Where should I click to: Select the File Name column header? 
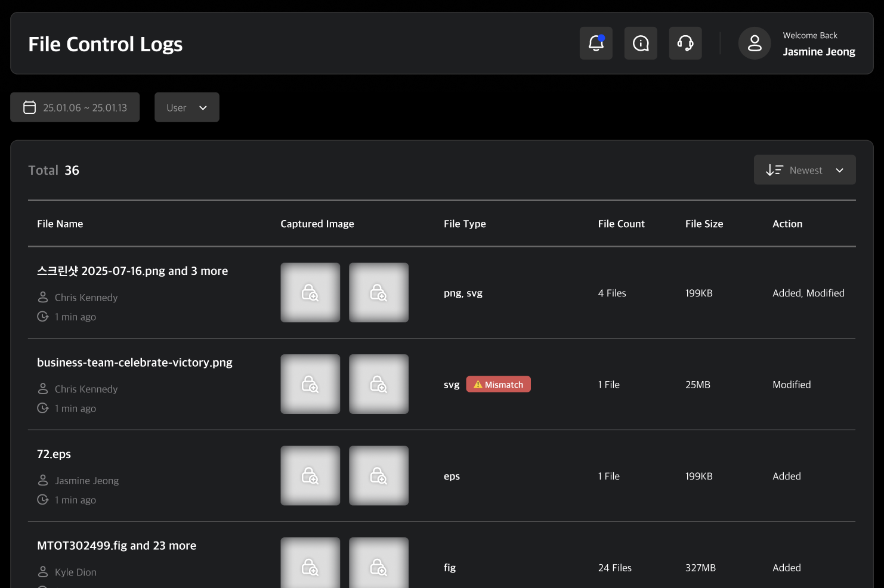click(x=60, y=224)
